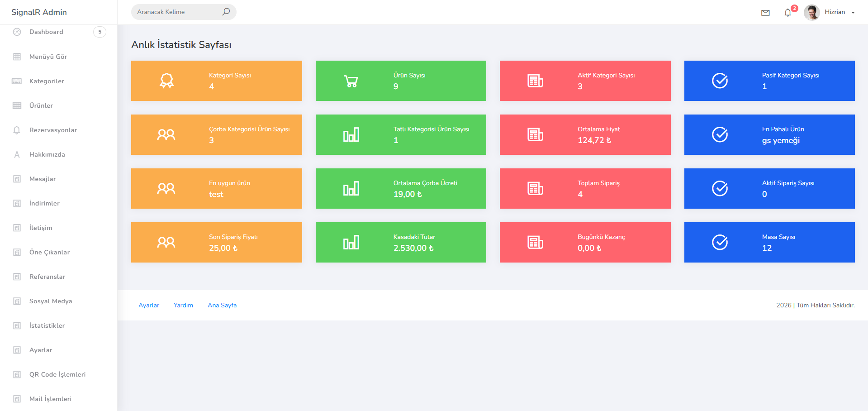Click the Yardım footer link
The image size is (868, 411).
(x=183, y=305)
